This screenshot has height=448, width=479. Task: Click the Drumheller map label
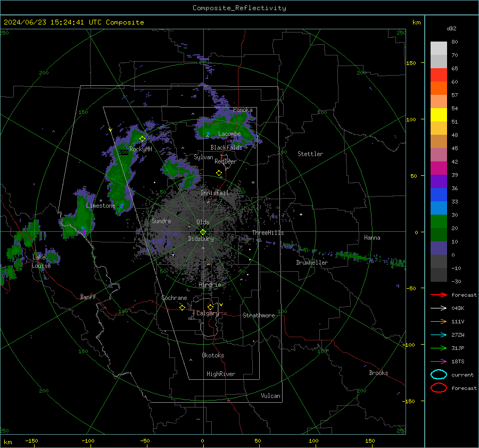pyautogui.click(x=312, y=263)
